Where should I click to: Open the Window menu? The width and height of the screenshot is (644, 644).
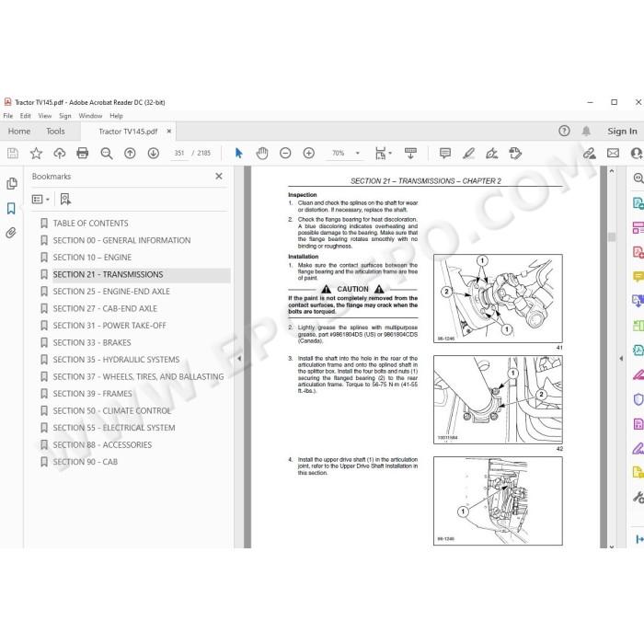coord(90,116)
